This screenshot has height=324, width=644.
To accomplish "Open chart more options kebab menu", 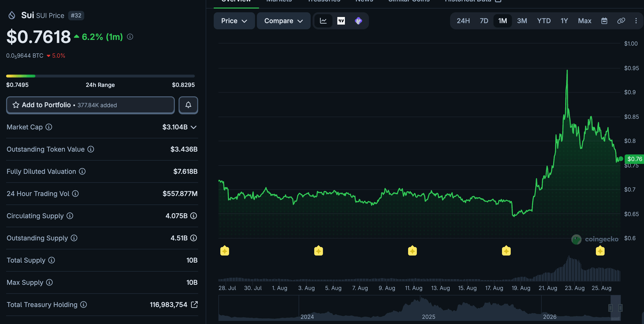I will click(x=636, y=21).
